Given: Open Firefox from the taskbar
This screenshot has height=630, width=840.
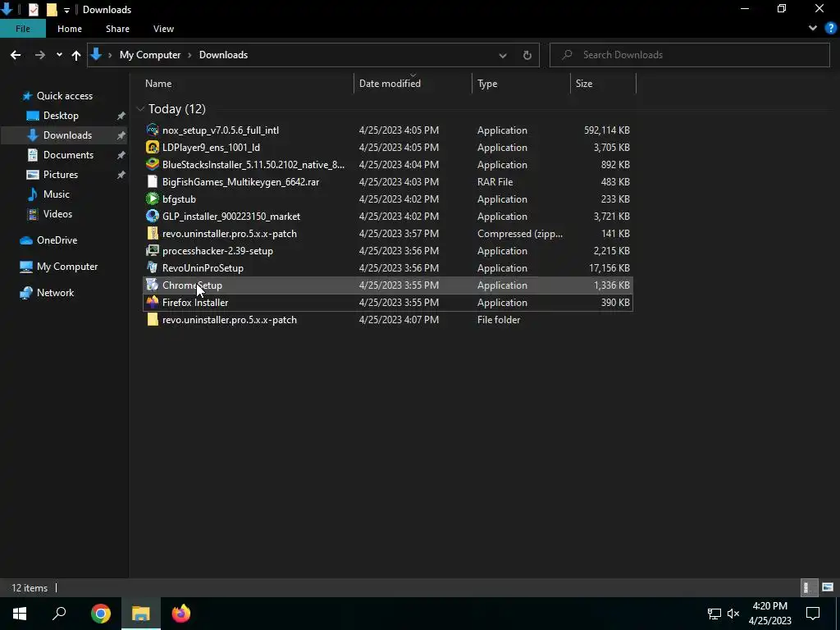Looking at the screenshot, I should point(181,614).
